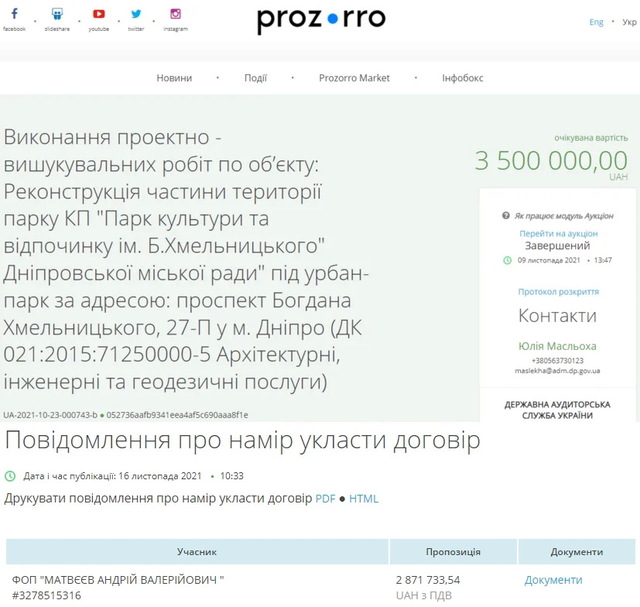This screenshot has width=640, height=607.
Task: Click phone number +380563730123
Action: [x=557, y=361]
